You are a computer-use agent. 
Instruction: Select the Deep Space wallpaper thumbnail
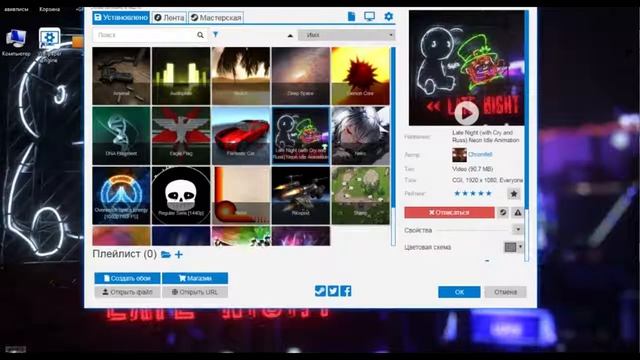(x=300, y=76)
